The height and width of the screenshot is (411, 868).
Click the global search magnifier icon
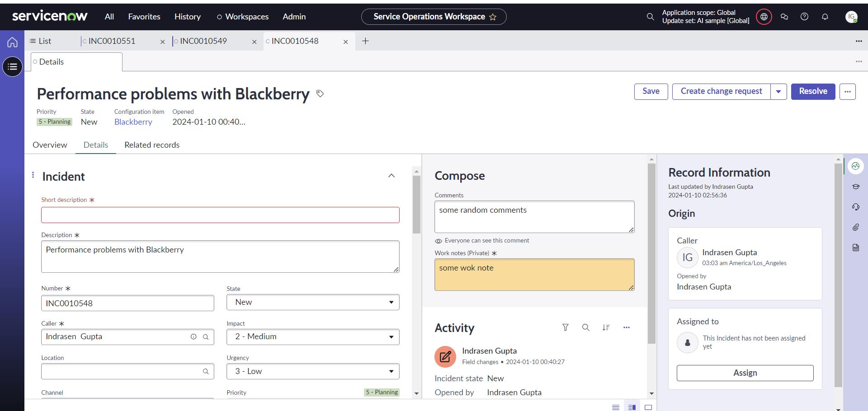pos(650,17)
